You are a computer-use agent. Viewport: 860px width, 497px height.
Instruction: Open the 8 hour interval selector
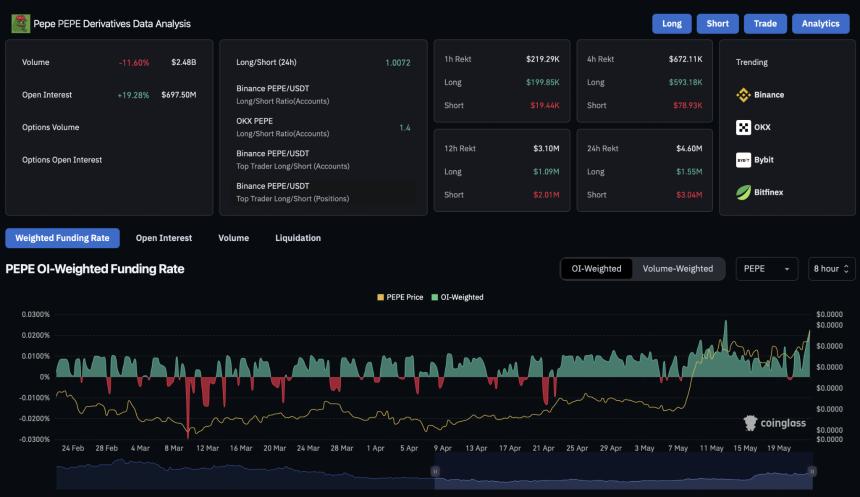pos(831,269)
